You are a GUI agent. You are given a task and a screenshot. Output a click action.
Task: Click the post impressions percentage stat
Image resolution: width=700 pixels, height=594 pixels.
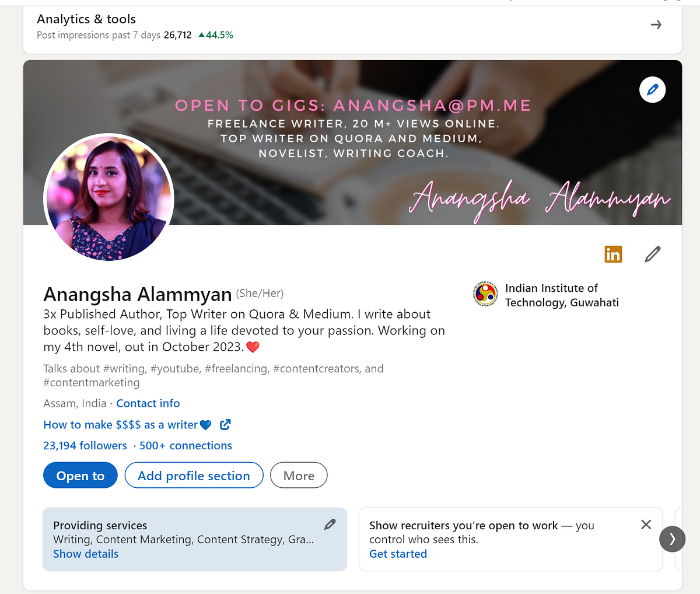click(216, 35)
